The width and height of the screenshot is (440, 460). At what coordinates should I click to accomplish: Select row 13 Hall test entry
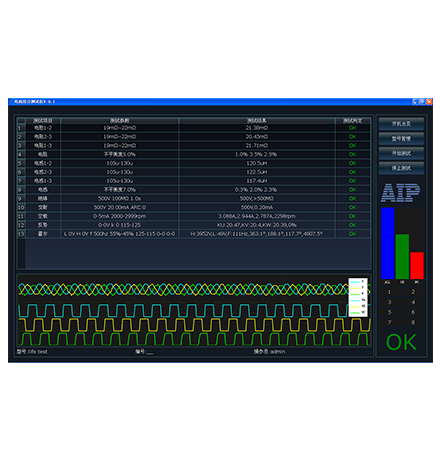[x=194, y=234]
